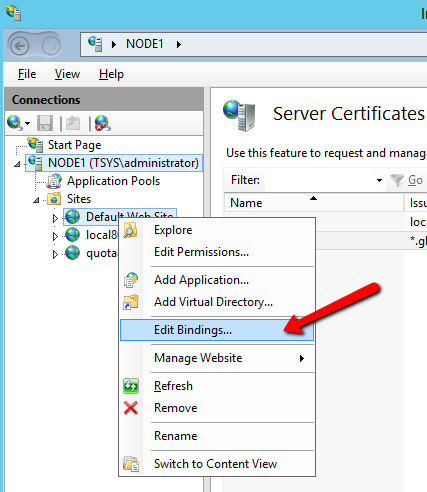Screen dimensions: 427x492
Task: Click the Server Certificates feature icon
Action: point(240,115)
